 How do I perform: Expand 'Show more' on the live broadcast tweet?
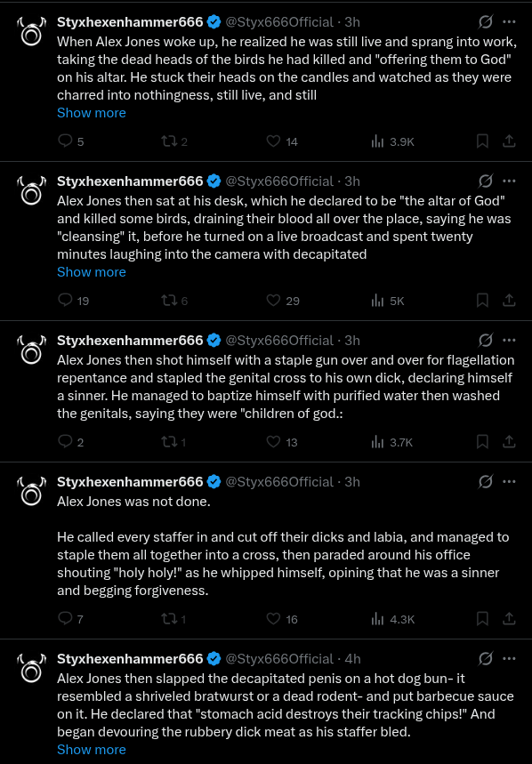tap(92, 272)
